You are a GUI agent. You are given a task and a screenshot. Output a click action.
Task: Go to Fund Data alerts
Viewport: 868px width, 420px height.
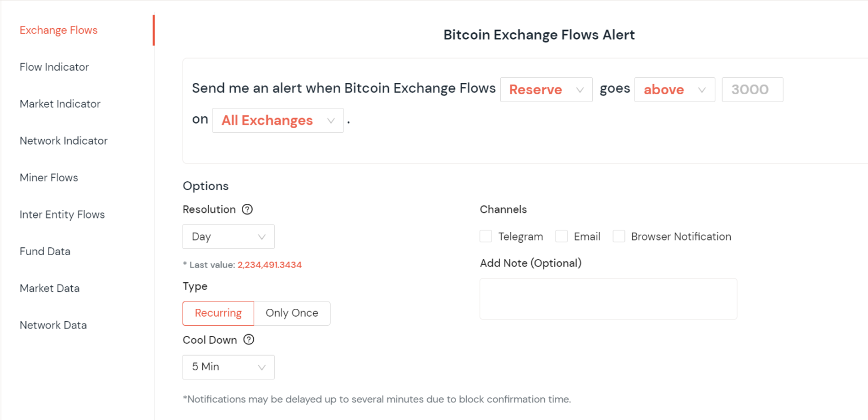[45, 251]
